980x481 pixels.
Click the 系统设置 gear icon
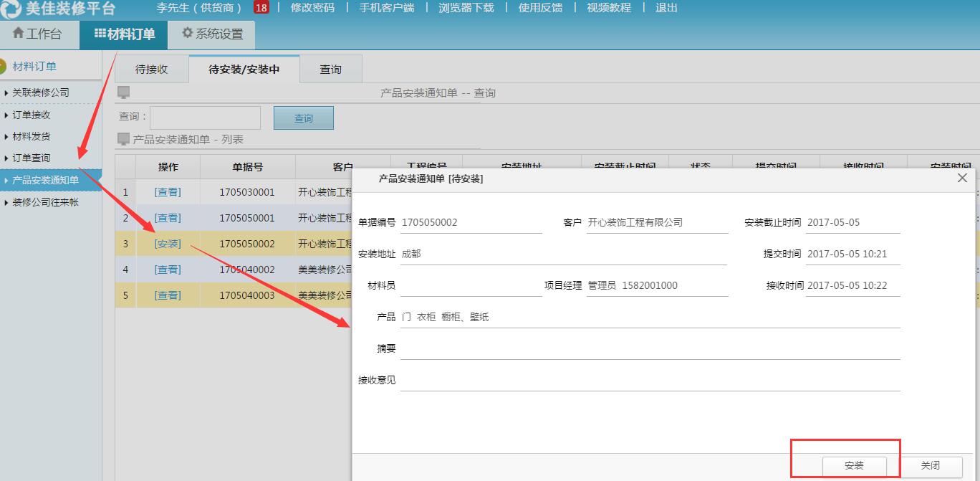pyautogui.click(x=188, y=34)
